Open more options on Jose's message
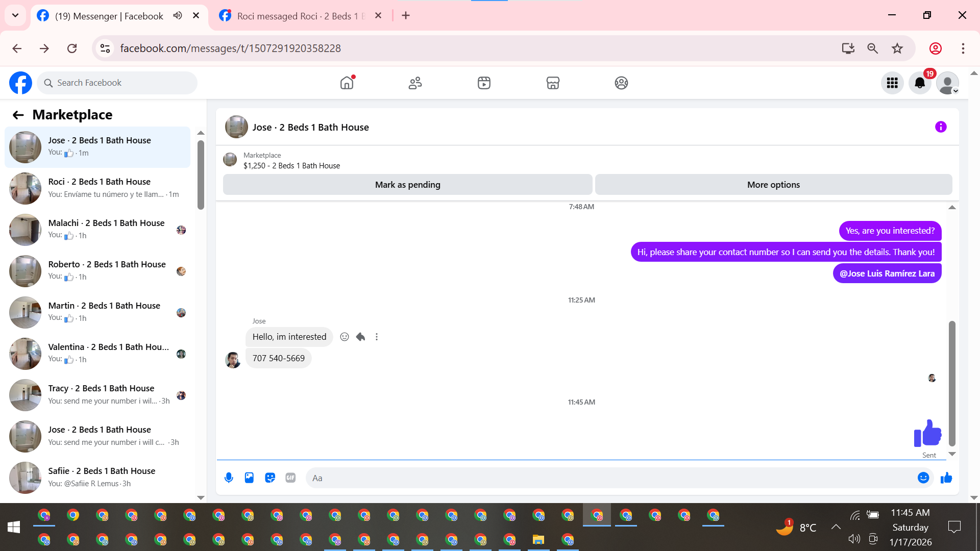The height and width of the screenshot is (551, 980). click(x=377, y=337)
